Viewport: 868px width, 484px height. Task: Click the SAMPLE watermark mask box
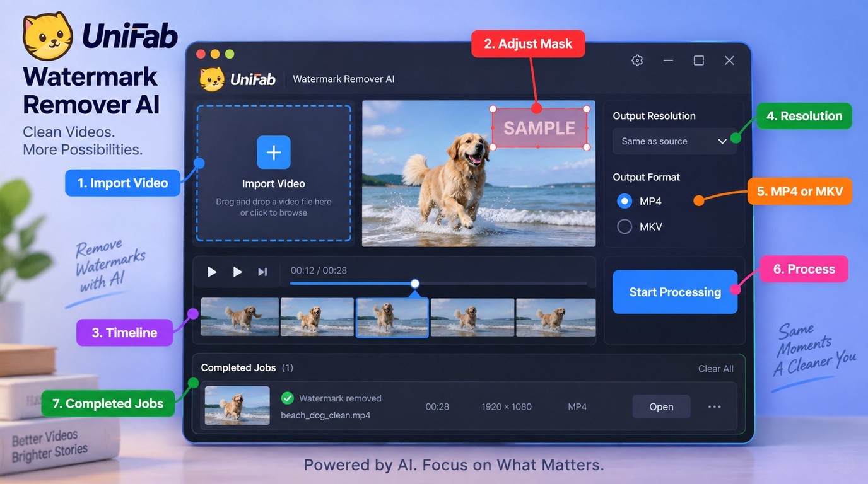pos(539,128)
